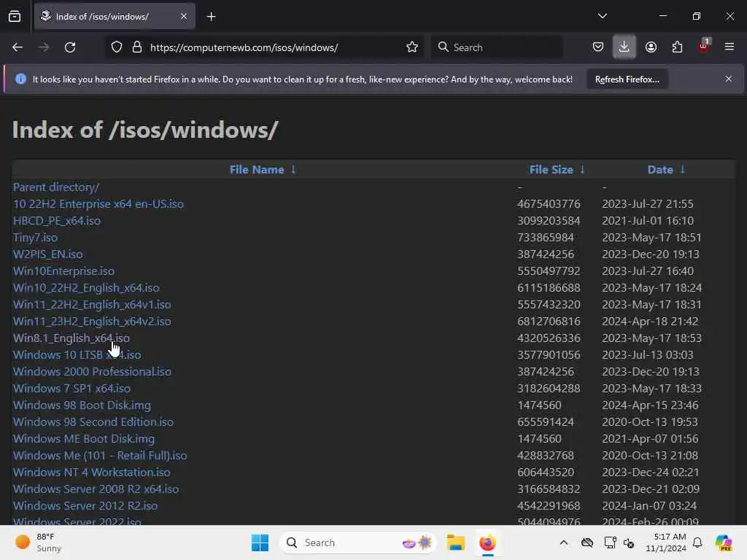Viewport: 747px width, 560px height.
Task: Open the Parent directory/ link
Action: (x=55, y=187)
